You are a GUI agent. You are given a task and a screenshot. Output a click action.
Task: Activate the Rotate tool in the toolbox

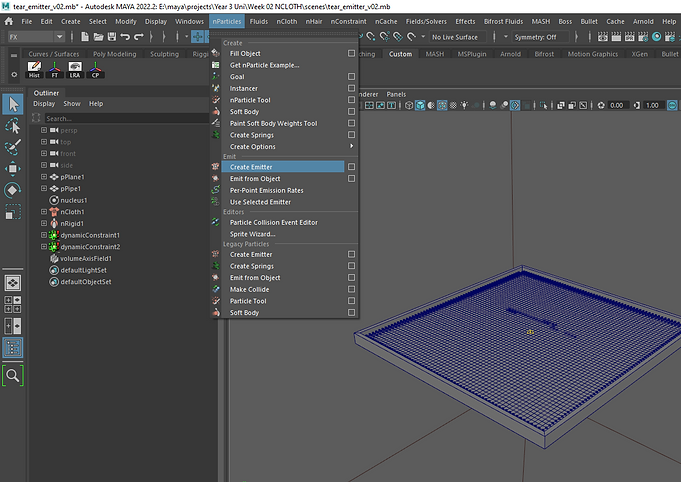tap(13, 190)
